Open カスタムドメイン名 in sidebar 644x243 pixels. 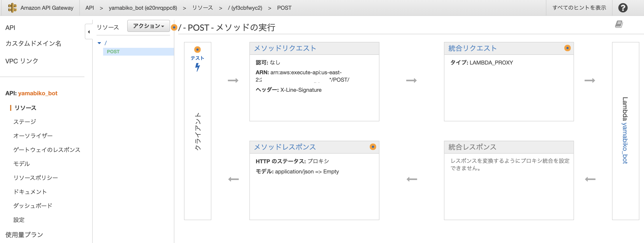33,44
